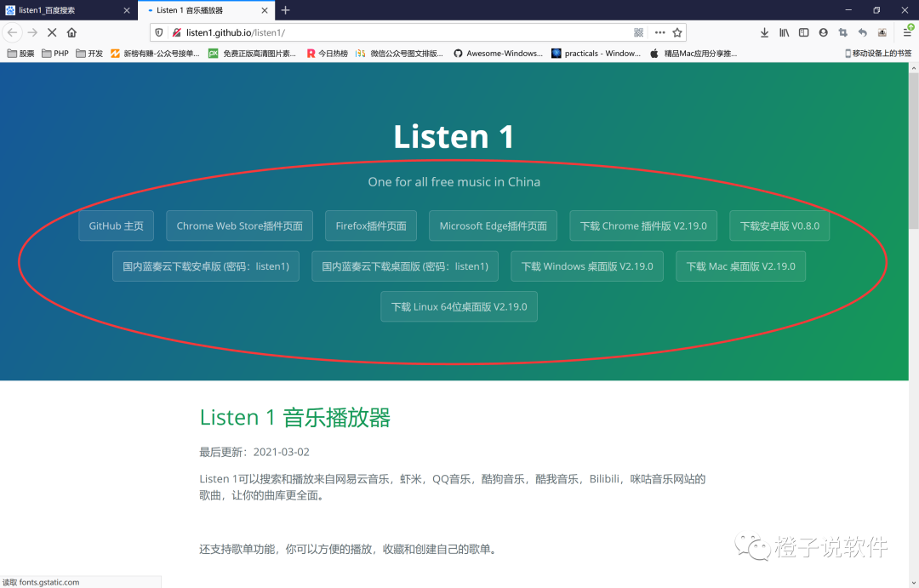Open the 开发 bookmark folder

coord(89,54)
